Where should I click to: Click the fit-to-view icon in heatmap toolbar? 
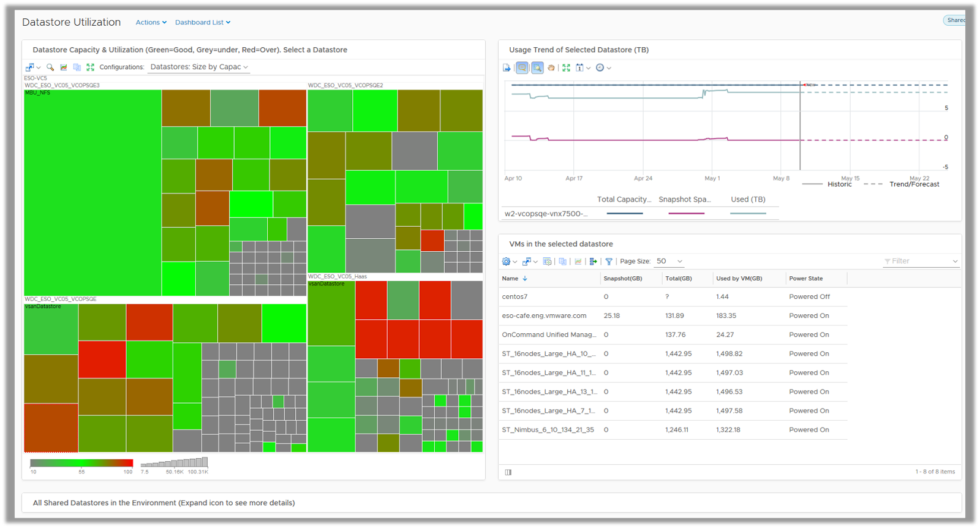(x=90, y=67)
